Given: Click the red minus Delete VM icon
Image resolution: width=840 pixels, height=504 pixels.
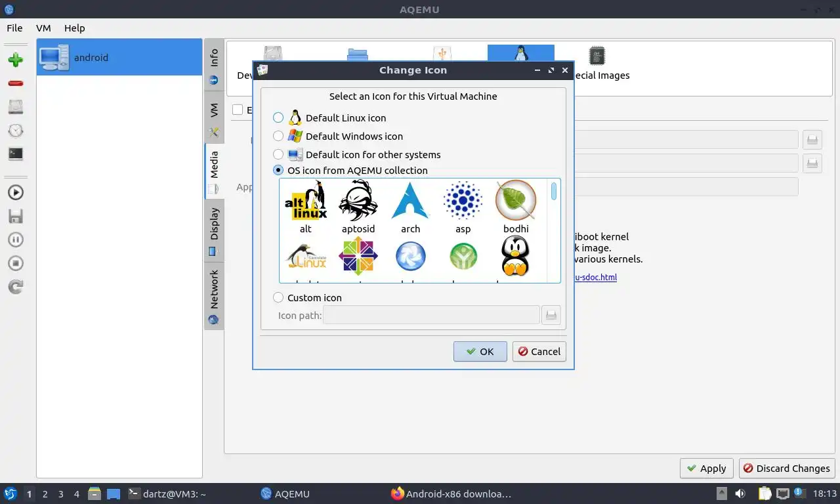Looking at the screenshot, I should [16, 83].
